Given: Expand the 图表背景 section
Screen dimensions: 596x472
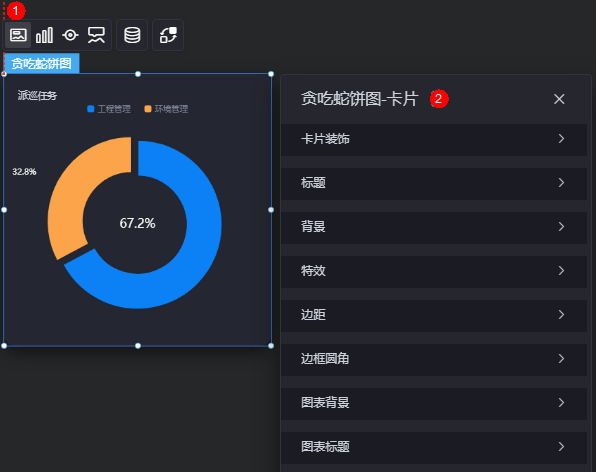Looking at the screenshot, I should [x=434, y=404].
